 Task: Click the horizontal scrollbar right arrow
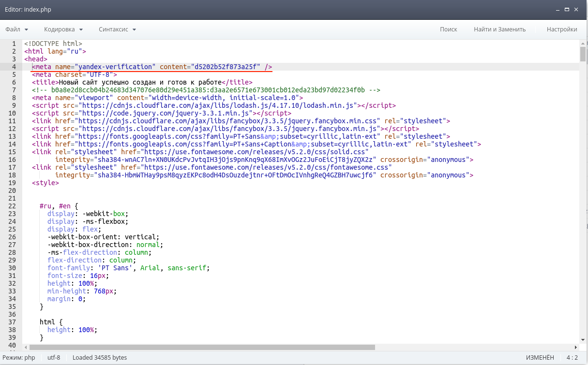(x=576, y=347)
